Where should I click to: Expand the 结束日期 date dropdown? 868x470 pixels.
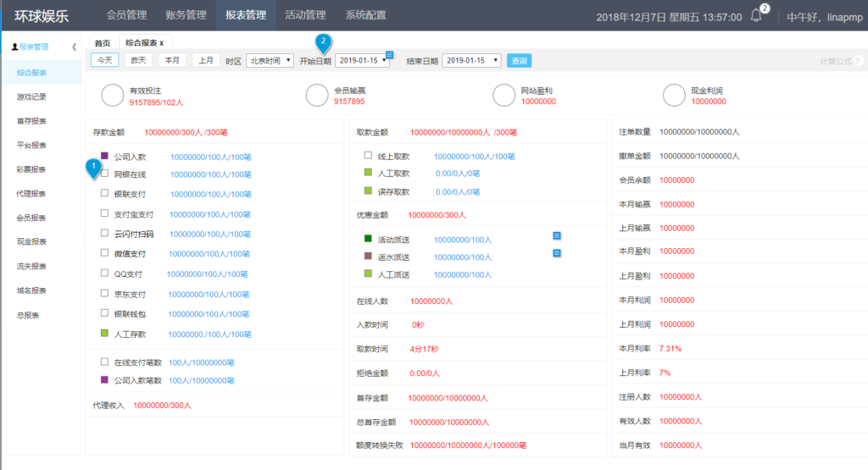471,61
